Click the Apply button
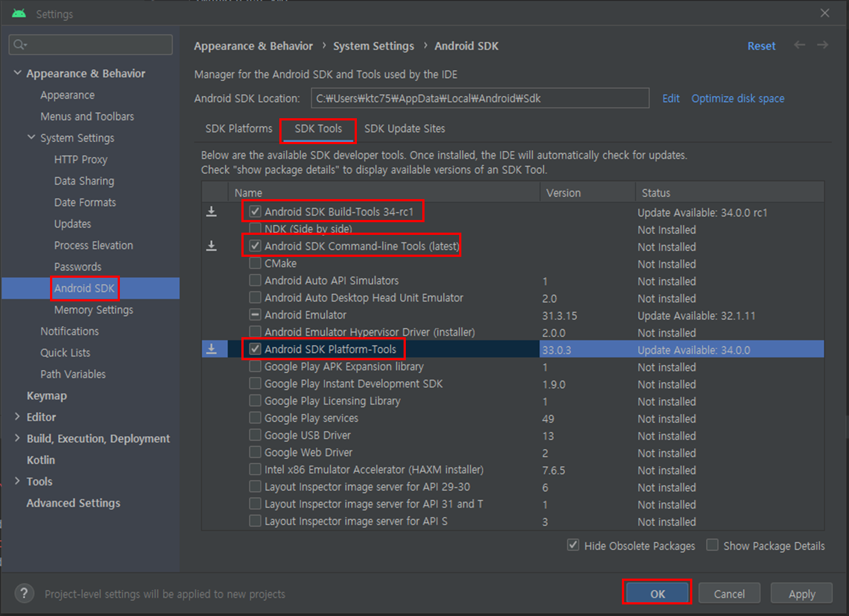Image resolution: width=849 pixels, height=616 pixels. click(x=802, y=593)
